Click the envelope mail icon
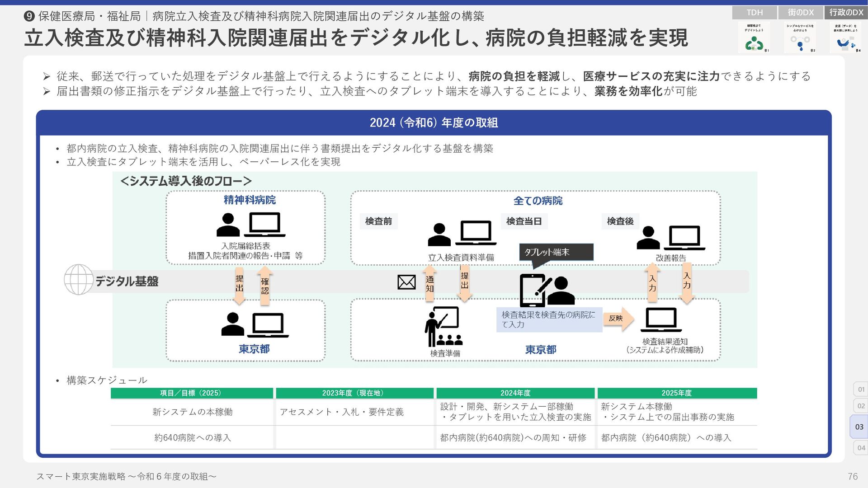 [x=406, y=282]
